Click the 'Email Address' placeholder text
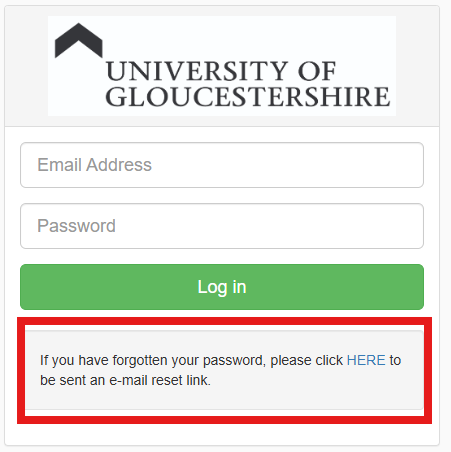 (x=94, y=165)
